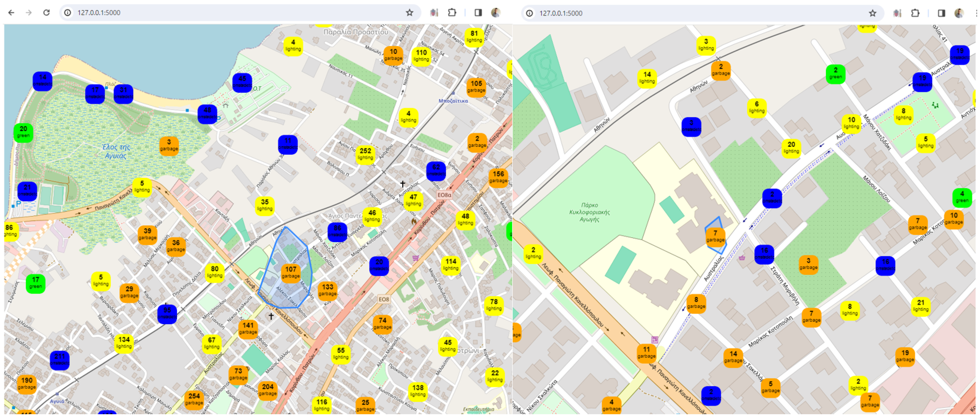Viewport: 980px width, 418px height.
Task: Click the 3 garbage marker near Στράτη Μυριβήλη
Action: point(808,264)
